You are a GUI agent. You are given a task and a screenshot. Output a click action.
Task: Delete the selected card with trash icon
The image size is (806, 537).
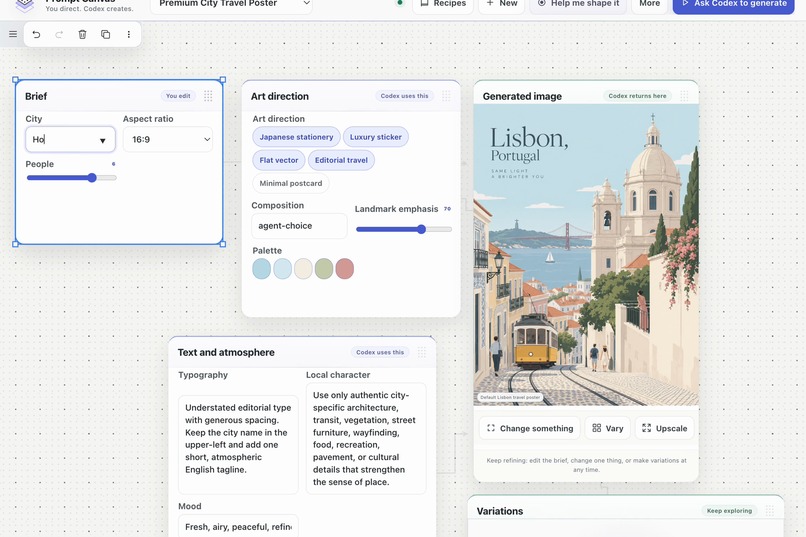(x=82, y=34)
